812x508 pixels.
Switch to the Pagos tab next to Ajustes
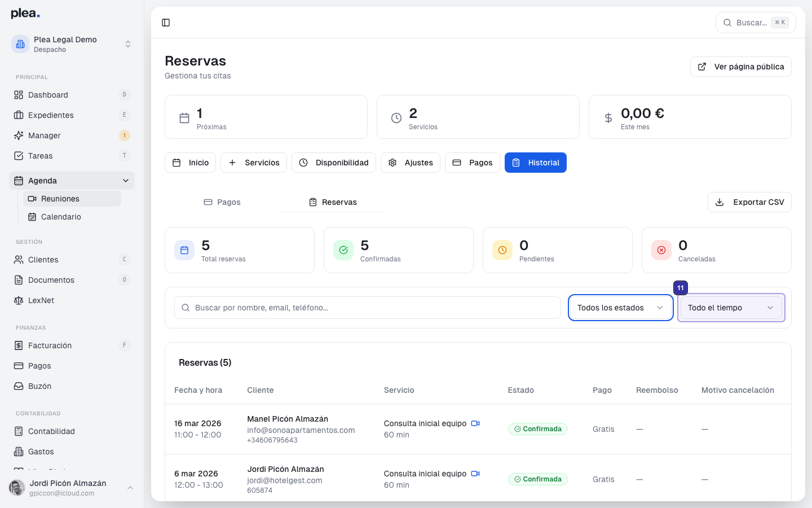(x=473, y=163)
